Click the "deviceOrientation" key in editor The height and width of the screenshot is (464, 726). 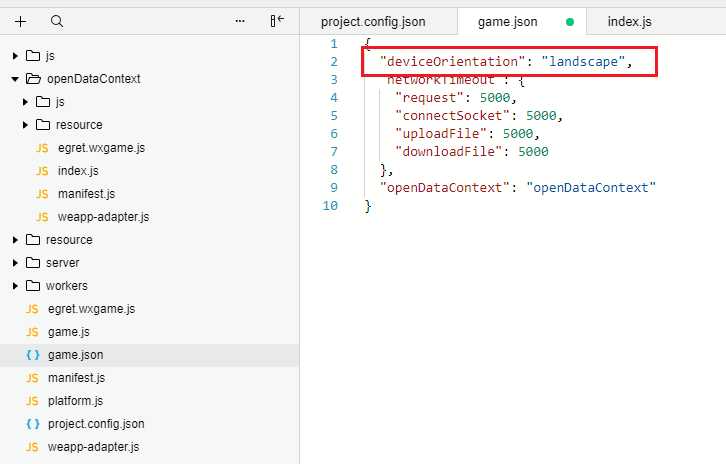pos(452,62)
